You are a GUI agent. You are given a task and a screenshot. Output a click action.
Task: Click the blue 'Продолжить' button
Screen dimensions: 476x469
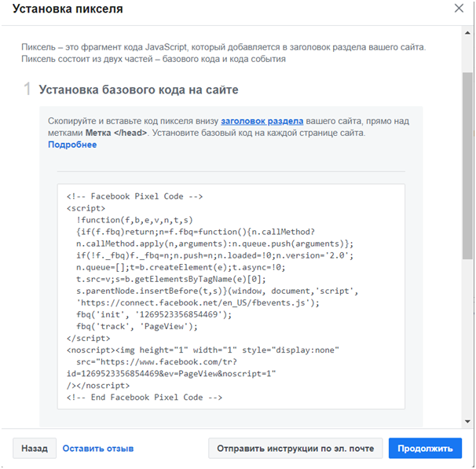click(425, 449)
